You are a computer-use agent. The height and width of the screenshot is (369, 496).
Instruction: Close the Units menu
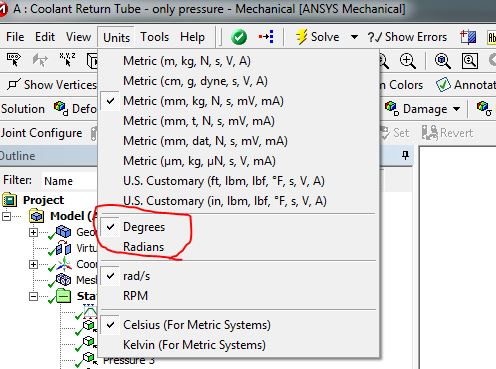point(116,37)
